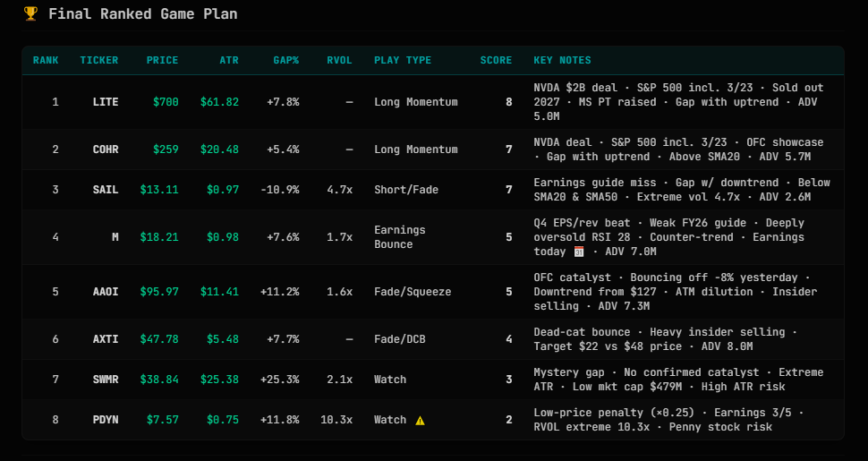Click Long Momentum in the LITE row

point(416,102)
